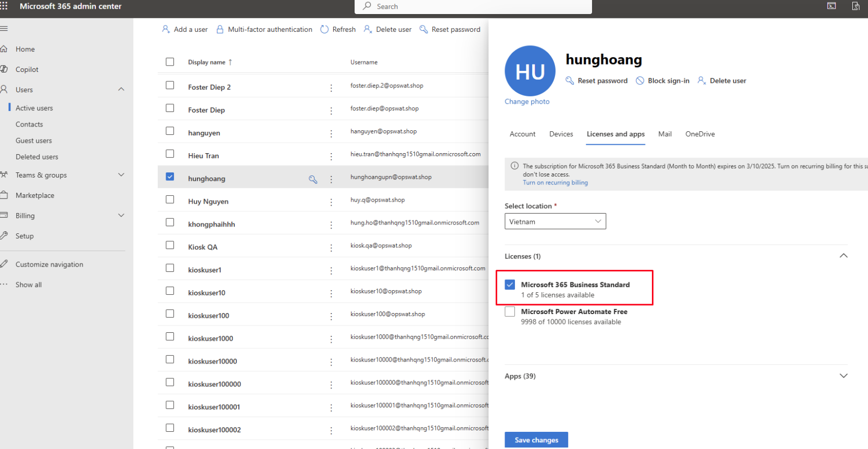The width and height of the screenshot is (868, 449).
Task: Click the Customize navigation pencil icon
Action: point(4,264)
